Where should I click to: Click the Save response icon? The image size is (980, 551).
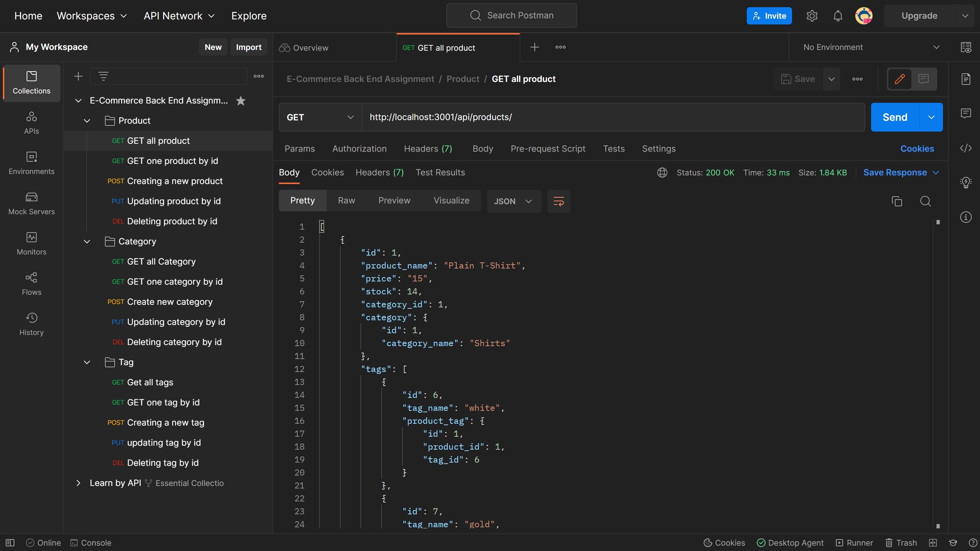click(x=901, y=173)
